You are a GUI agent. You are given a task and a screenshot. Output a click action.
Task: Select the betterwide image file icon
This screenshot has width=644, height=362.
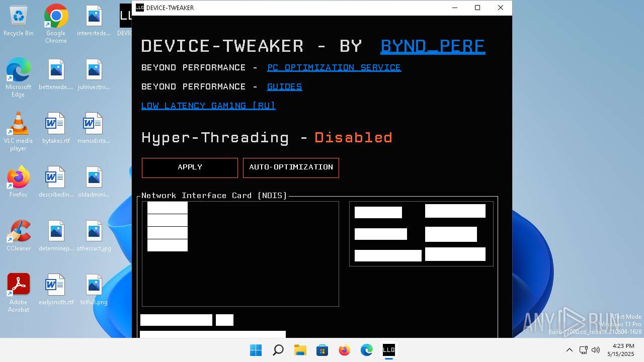pyautogui.click(x=56, y=74)
